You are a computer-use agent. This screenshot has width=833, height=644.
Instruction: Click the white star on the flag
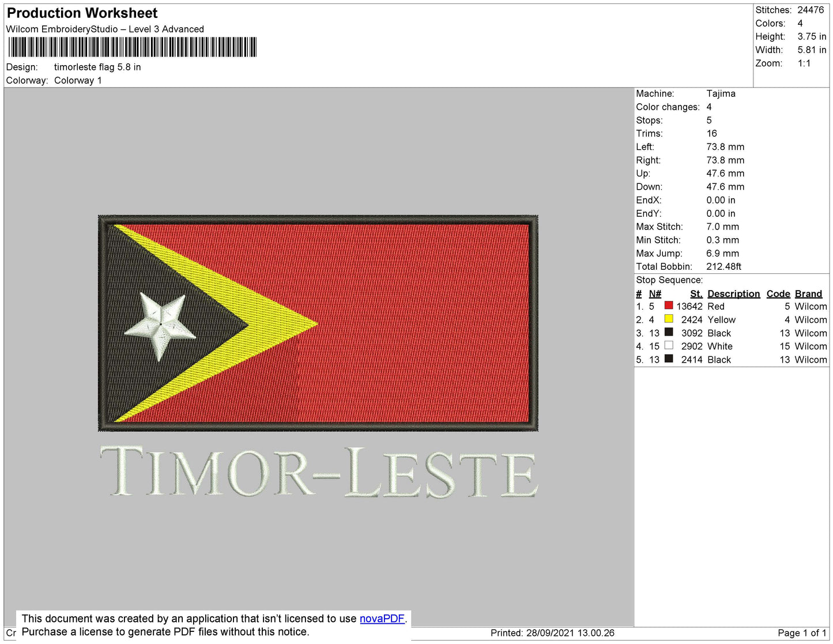(x=160, y=327)
